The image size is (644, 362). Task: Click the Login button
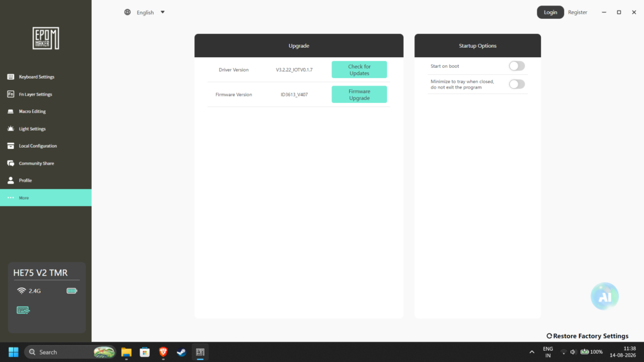click(x=550, y=13)
